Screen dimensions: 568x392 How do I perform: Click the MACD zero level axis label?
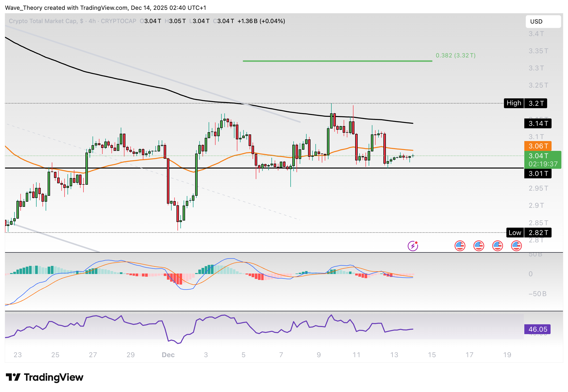[530, 274]
